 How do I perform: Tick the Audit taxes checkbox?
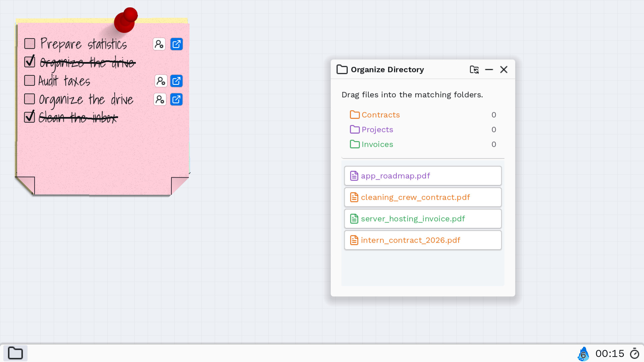pos(30,80)
